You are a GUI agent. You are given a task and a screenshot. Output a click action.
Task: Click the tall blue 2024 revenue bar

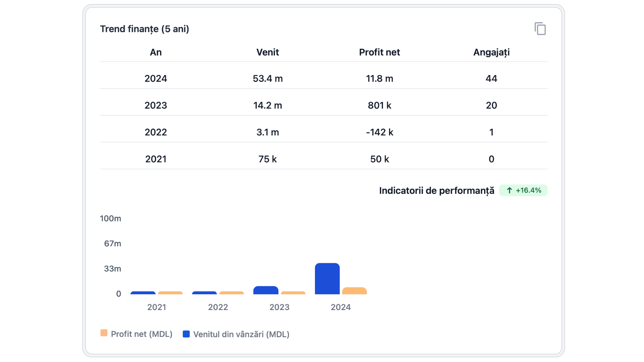tap(327, 279)
